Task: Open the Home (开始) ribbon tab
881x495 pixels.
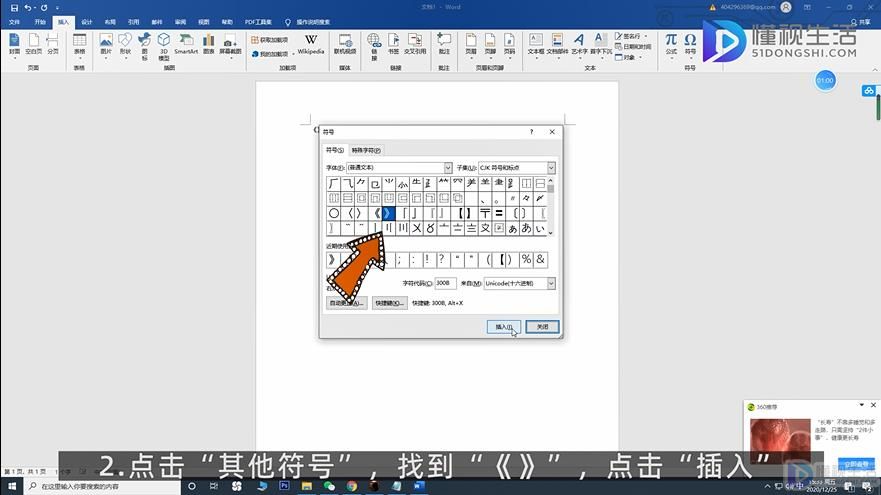Action: [39, 22]
